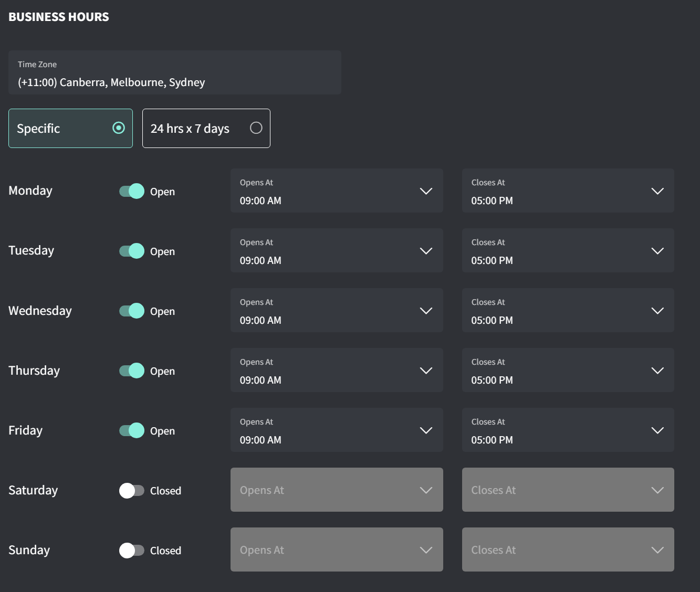Click Friday's Opens At chevron arrow
This screenshot has width=700, height=592.
coord(426,430)
